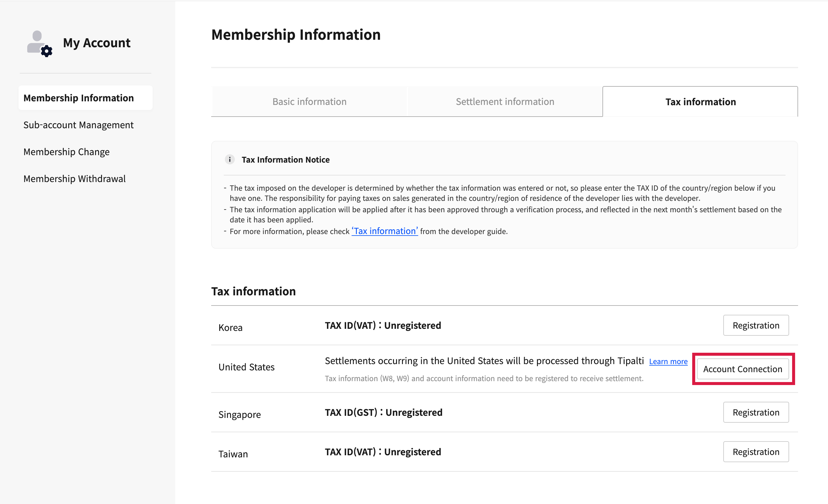The height and width of the screenshot is (504, 828).
Task: Follow the 'Tax information' developer guide link
Action: click(384, 231)
